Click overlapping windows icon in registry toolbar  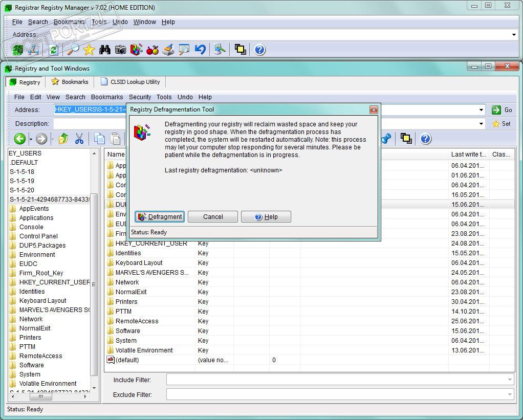click(406, 139)
